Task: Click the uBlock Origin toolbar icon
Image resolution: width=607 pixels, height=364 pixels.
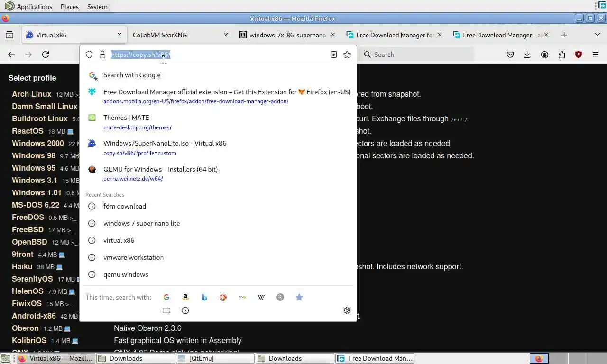Action: pyautogui.click(x=579, y=55)
